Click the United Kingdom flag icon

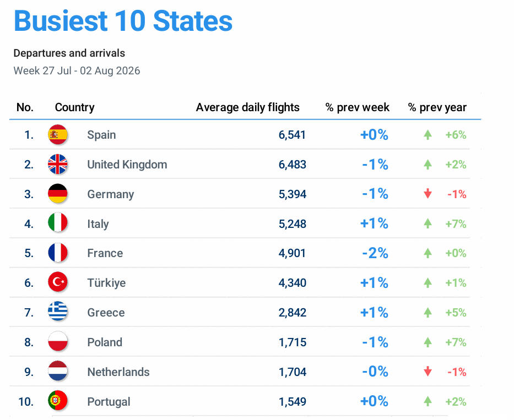pos(58,164)
